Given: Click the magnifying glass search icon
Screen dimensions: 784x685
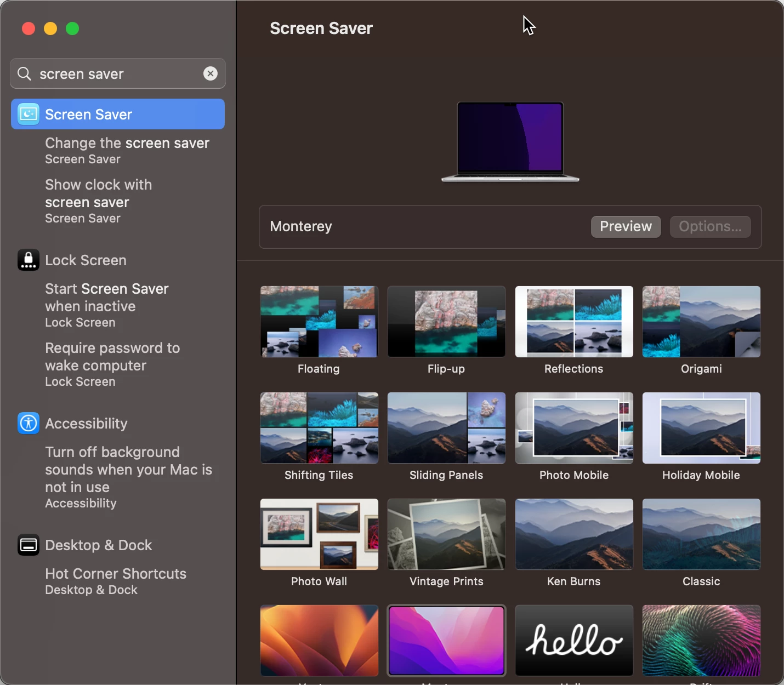Looking at the screenshot, I should coord(24,73).
